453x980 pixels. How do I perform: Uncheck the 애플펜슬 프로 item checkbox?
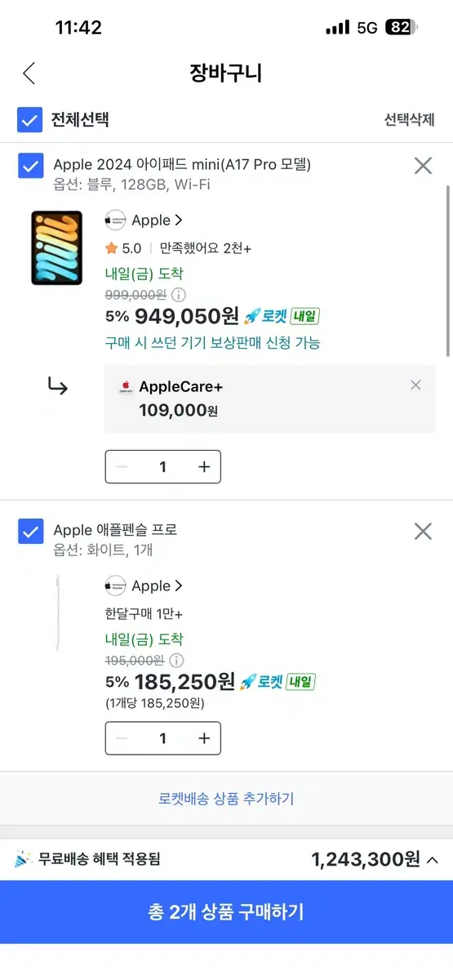[x=30, y=532]
